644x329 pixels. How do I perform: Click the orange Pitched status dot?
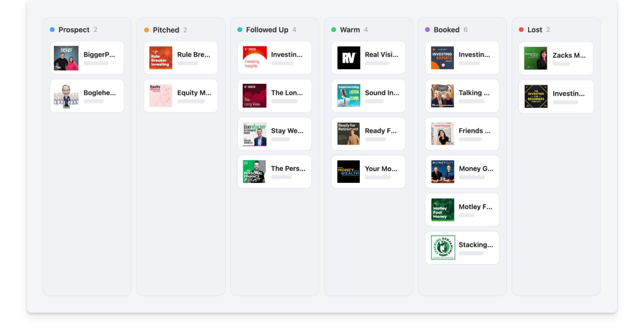pos(147,30)
